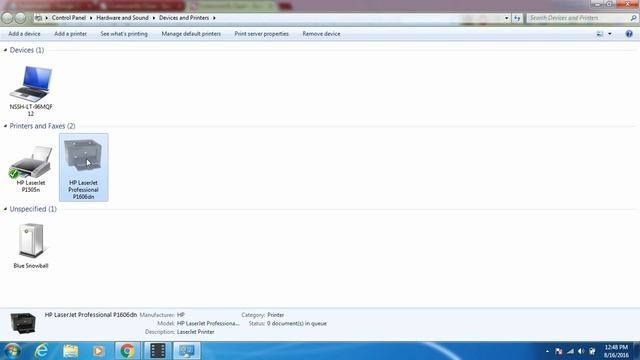Show hidden system tray icons
Viewport: 640px width, 360px height.
tap(547, 351)
